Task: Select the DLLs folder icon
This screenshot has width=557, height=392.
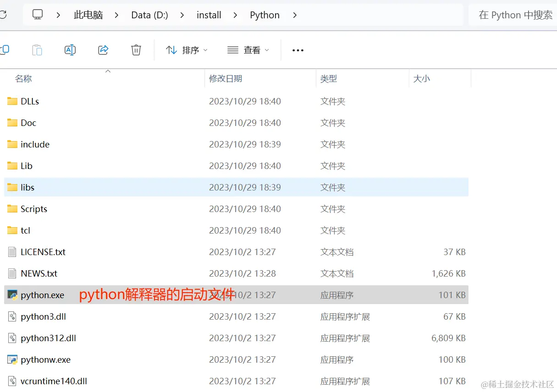Action: [x=12, y=101]
